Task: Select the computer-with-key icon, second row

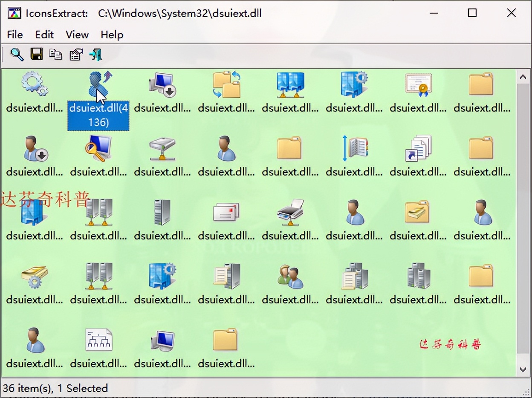Action: coord(98,148)
